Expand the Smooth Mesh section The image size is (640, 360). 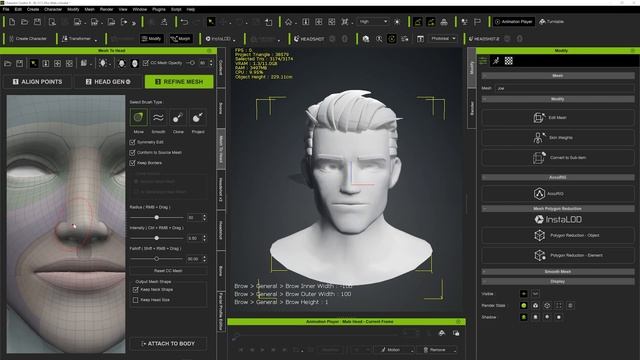point(558,272)
